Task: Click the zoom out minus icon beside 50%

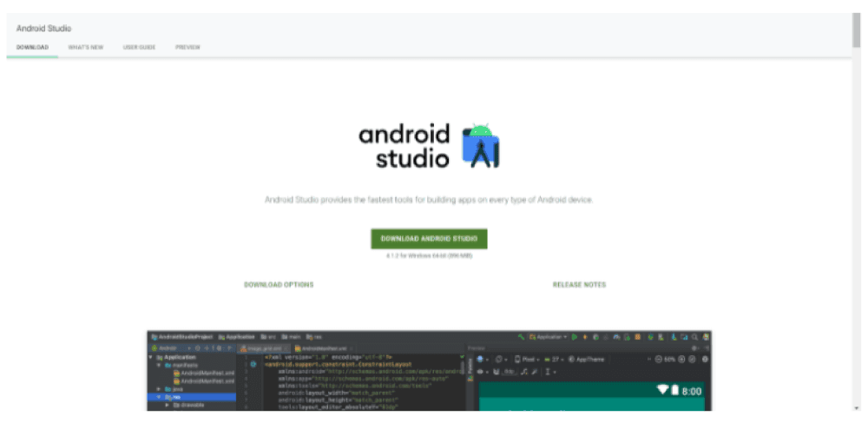Action: click(x=659, y=360)
